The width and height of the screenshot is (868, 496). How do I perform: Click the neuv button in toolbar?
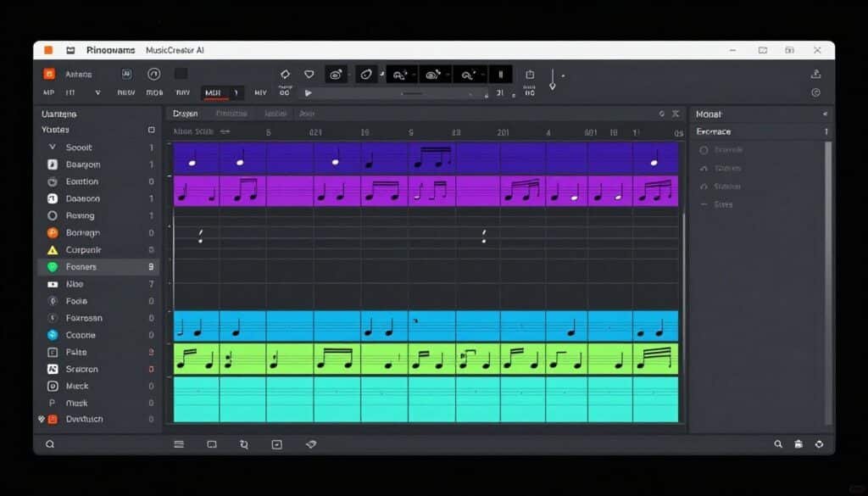pos(126,92)
